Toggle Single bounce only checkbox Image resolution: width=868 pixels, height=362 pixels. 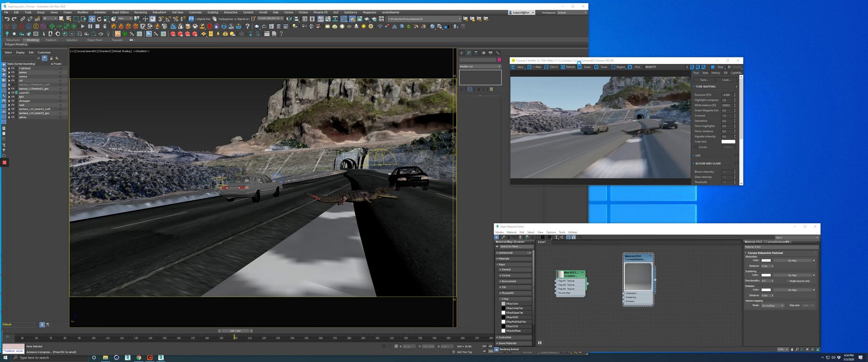tap(787, 281)
